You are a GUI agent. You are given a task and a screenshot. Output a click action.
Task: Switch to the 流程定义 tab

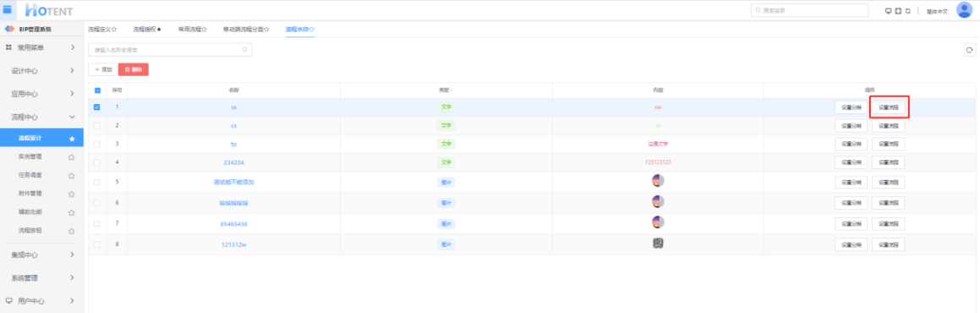click(x=102, y=30)
